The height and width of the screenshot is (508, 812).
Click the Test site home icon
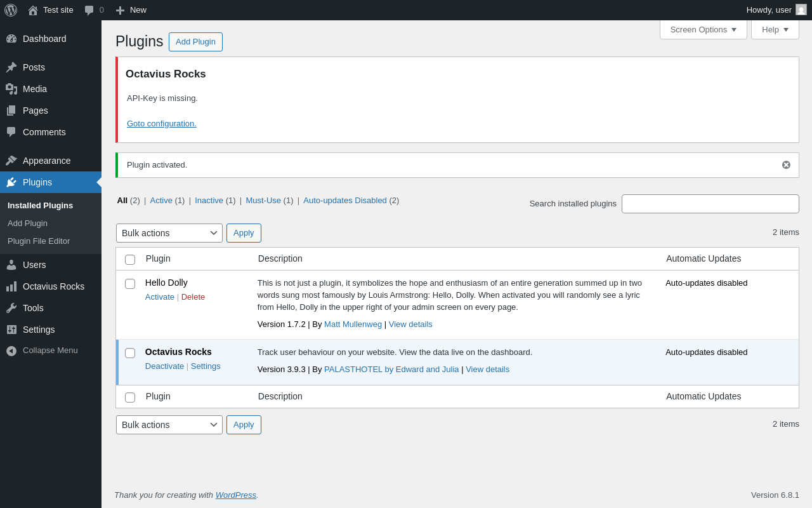pos(33,10)
